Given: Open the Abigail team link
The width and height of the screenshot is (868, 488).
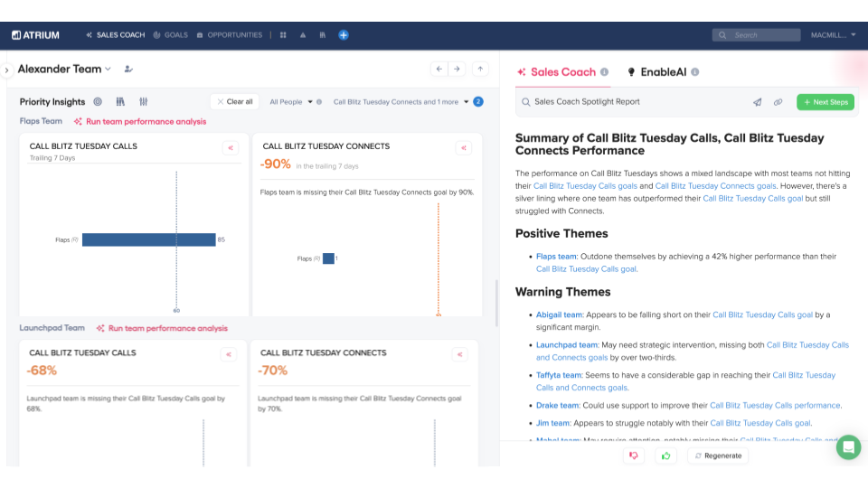Looking at the screenshot, I should (x=559, y=314).
